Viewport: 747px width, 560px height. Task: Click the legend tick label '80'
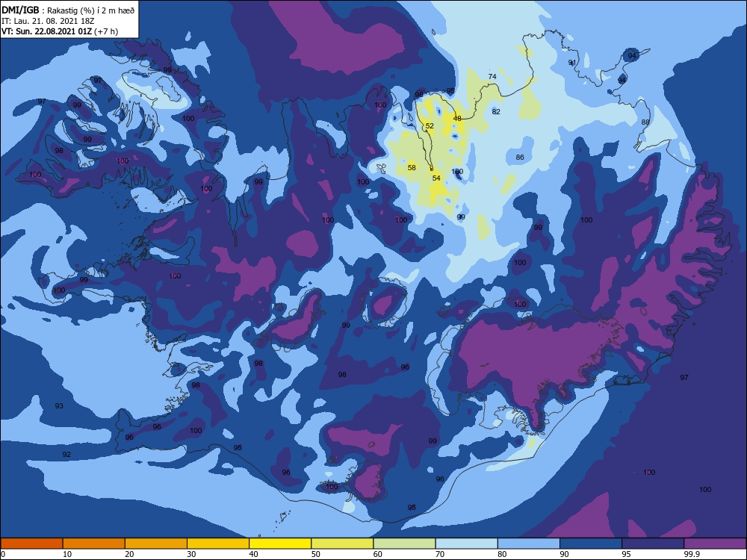502,554
